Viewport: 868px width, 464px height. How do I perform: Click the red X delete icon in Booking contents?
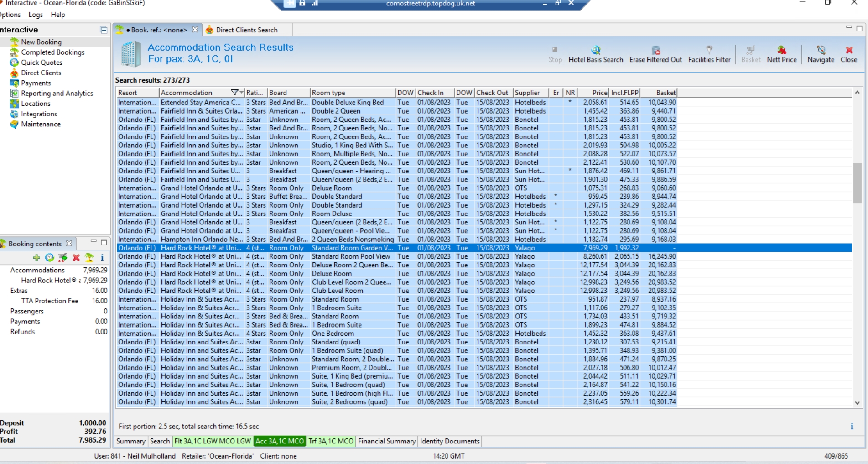tap(76, 258)
